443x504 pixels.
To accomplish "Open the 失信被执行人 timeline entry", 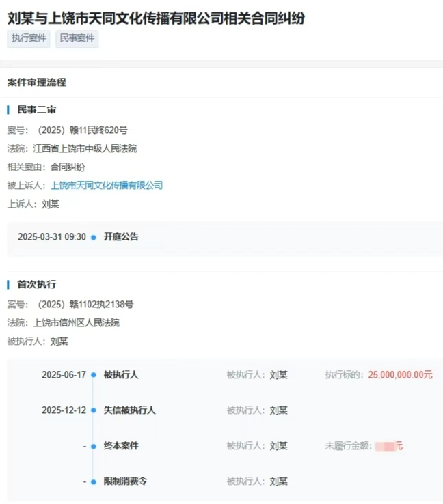I will (x=129, y=410).
